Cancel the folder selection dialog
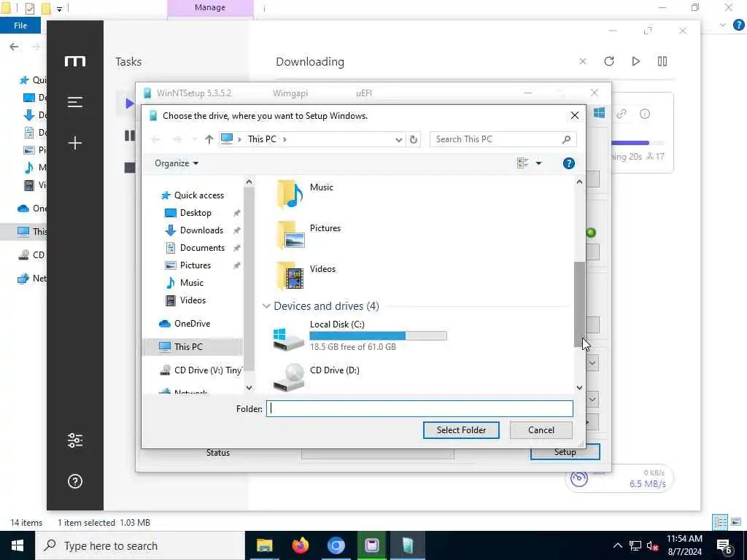The width and height of the screenshot is (747, 560). tap(541, 430)
